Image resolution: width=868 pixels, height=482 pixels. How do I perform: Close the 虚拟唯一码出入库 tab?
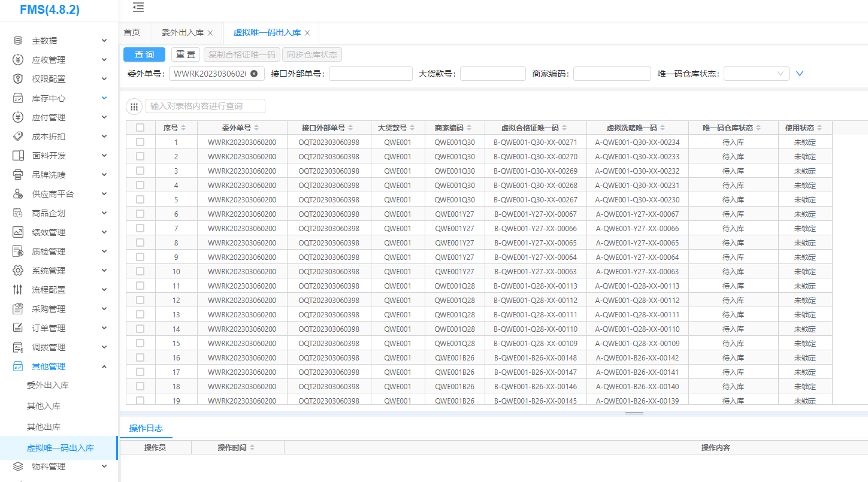click(307, 33)
